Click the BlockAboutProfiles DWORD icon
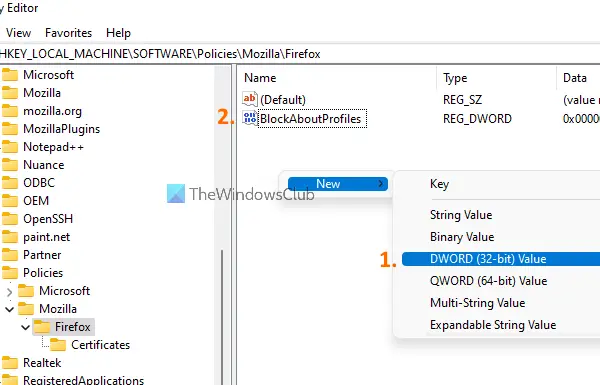 click(x=250, y=118)
